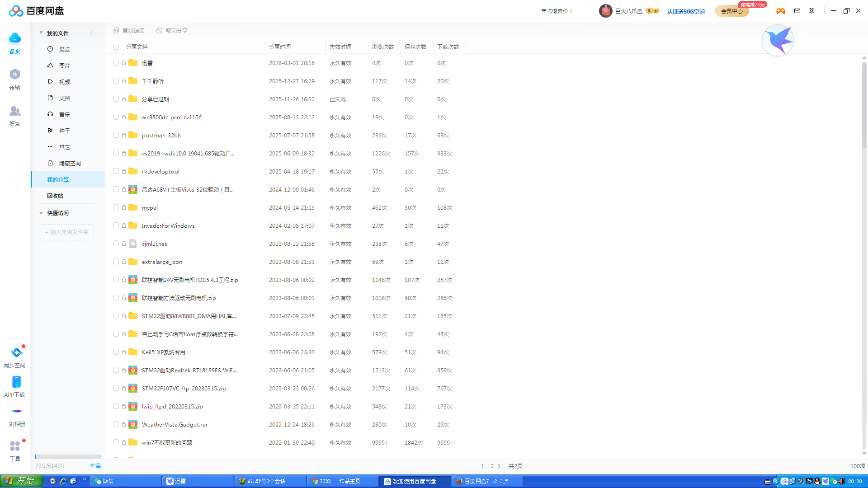Tick the checkbox for 千千静听 folder

pyautogui.click(x=116, y=81)
